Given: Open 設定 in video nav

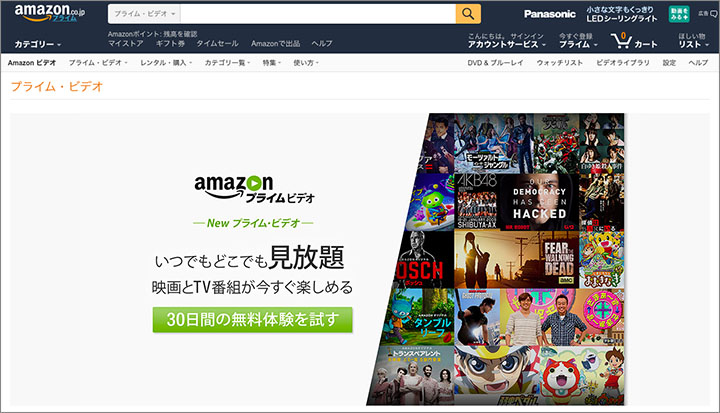Looking at the screenshot, I should click(669, 62).
